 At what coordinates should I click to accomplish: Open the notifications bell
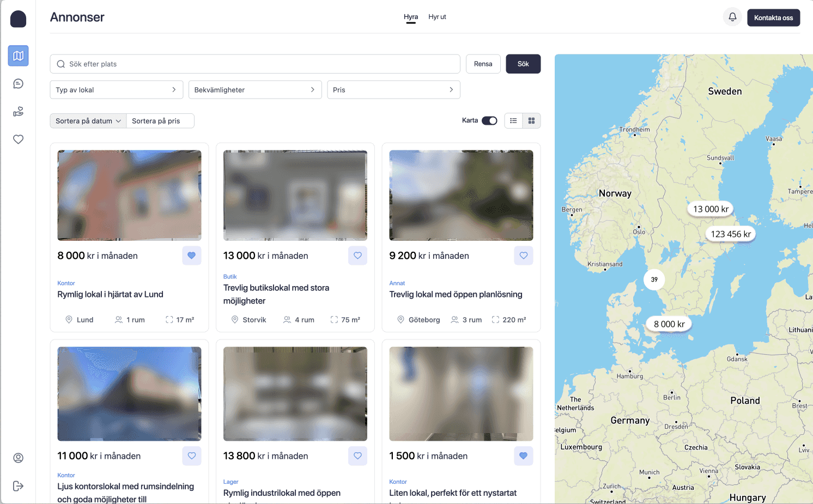pyautogui.click(x=732, y=17)
